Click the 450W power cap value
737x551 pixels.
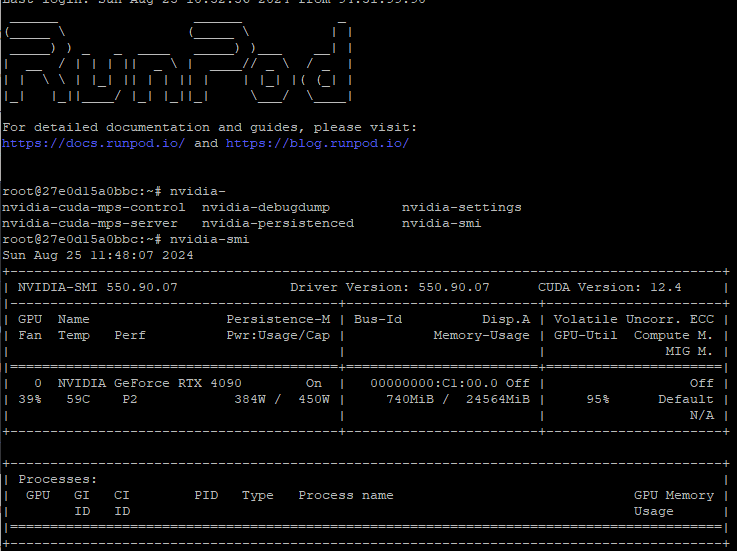(x=314, y=399)
